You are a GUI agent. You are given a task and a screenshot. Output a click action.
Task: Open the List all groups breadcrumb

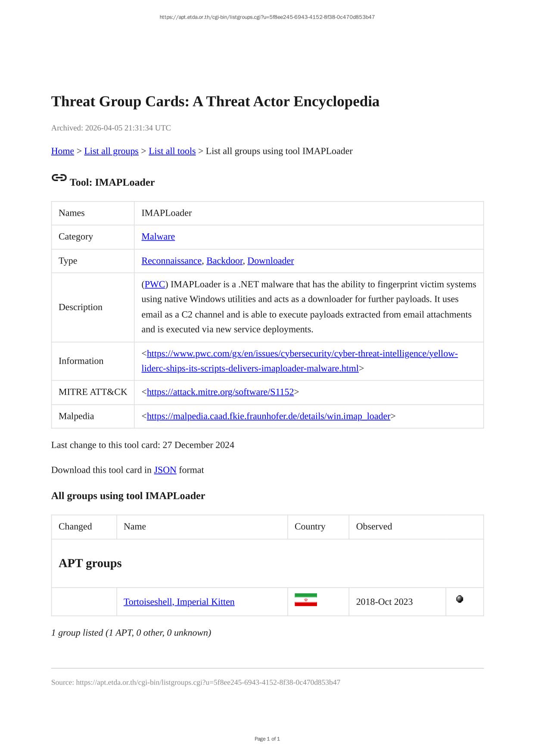pos(111,151)
